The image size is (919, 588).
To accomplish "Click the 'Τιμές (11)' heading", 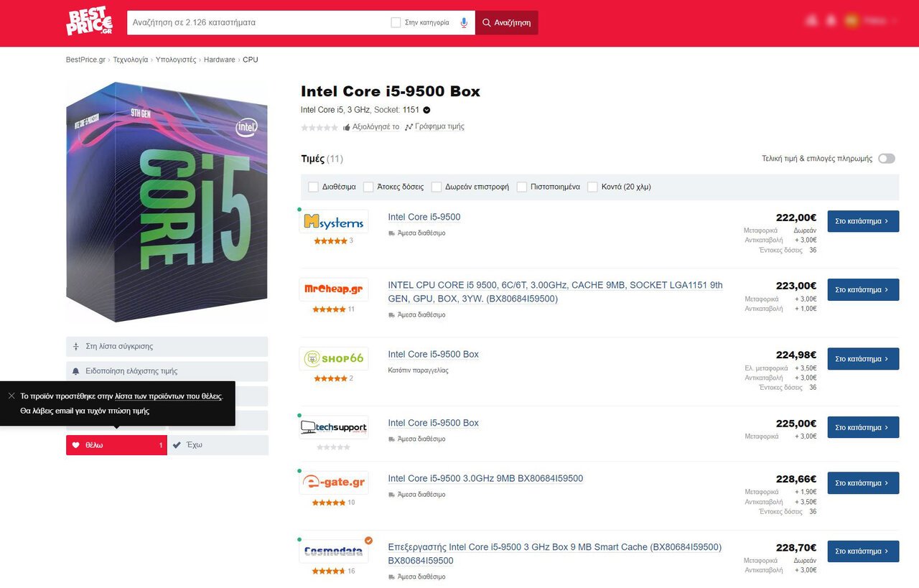I will point(322,159).
